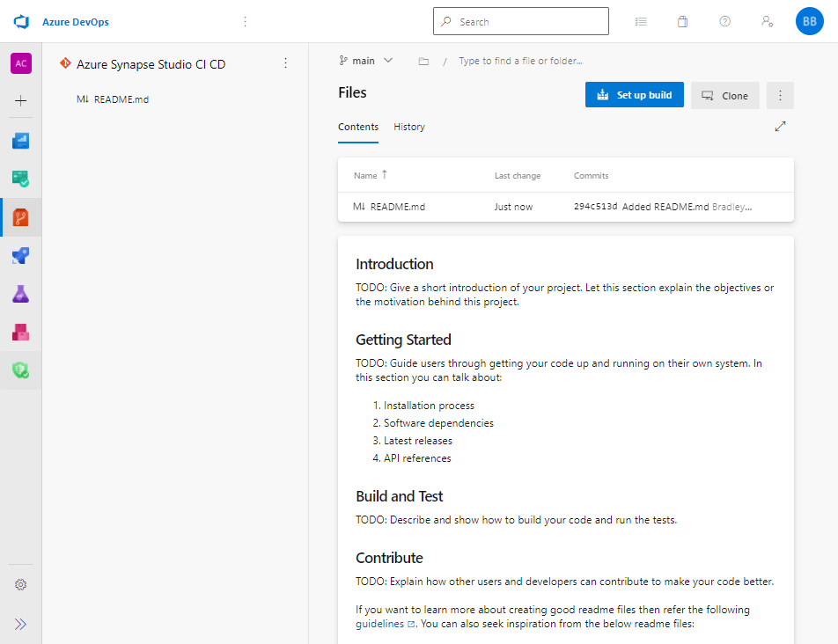Click the Software dependencies list item
The image size is (838, 644).
[438, 423]
